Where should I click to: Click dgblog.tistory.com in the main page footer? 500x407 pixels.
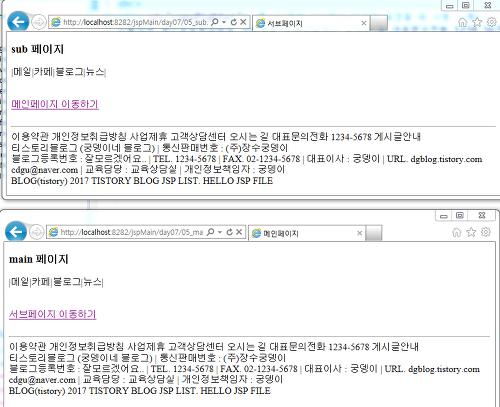click(x=444, y=369)
